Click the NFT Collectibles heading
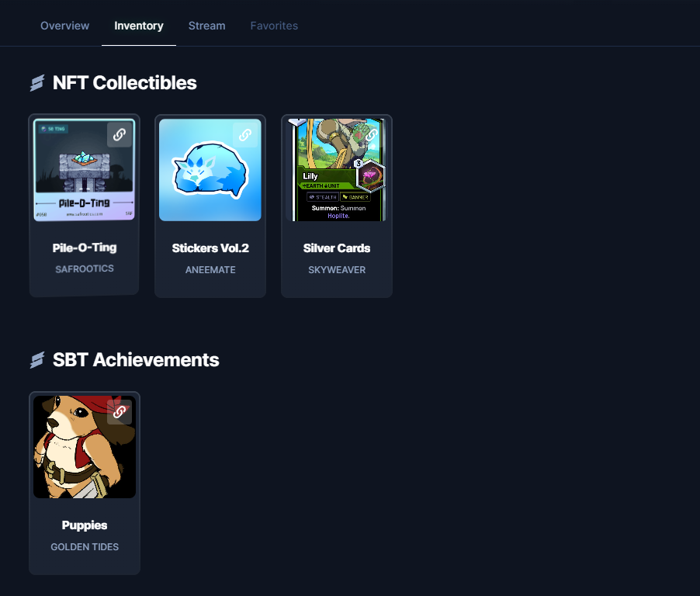The width and height of the screenshot is (700, 596). (124, 83)
